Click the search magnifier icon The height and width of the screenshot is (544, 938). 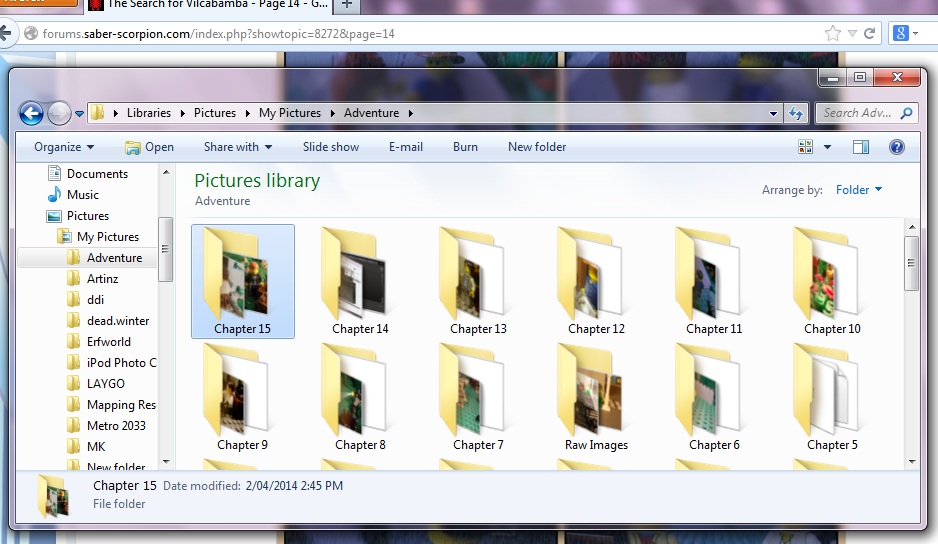(906, 113)
